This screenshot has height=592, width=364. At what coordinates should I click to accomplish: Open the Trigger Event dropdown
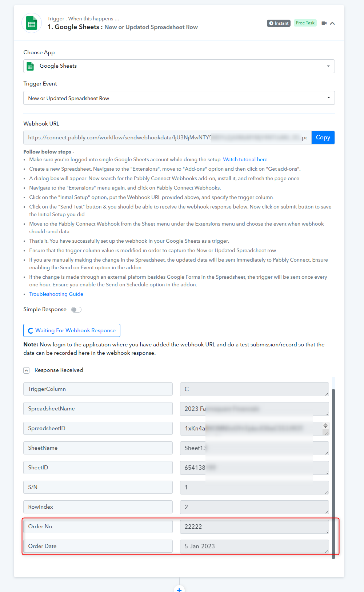[x=179, y=98]
